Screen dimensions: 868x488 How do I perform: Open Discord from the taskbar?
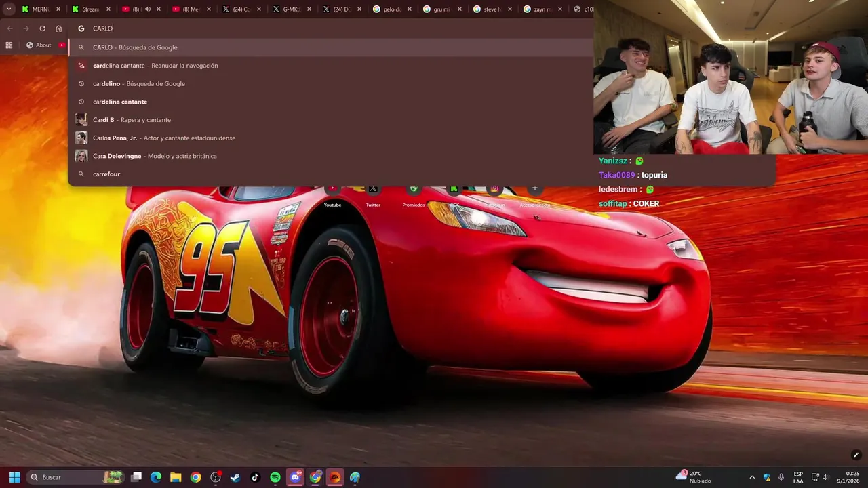[x=295, y=477]
